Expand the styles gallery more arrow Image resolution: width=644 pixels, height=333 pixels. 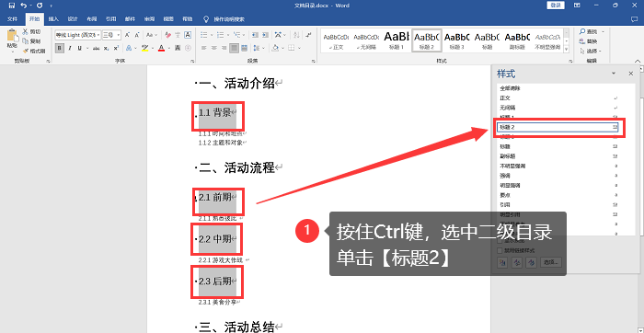point(567,49)
